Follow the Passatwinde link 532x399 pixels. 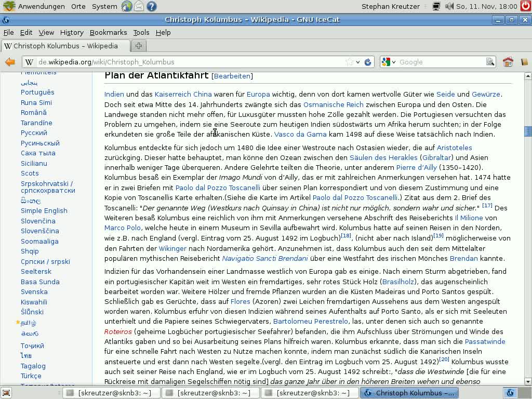tap(485, 342)
